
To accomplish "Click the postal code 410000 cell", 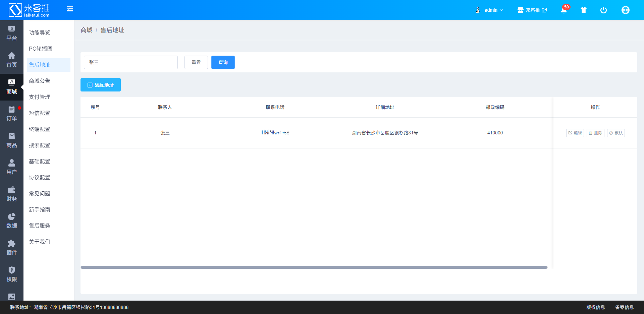I will (x=495, y=133).
